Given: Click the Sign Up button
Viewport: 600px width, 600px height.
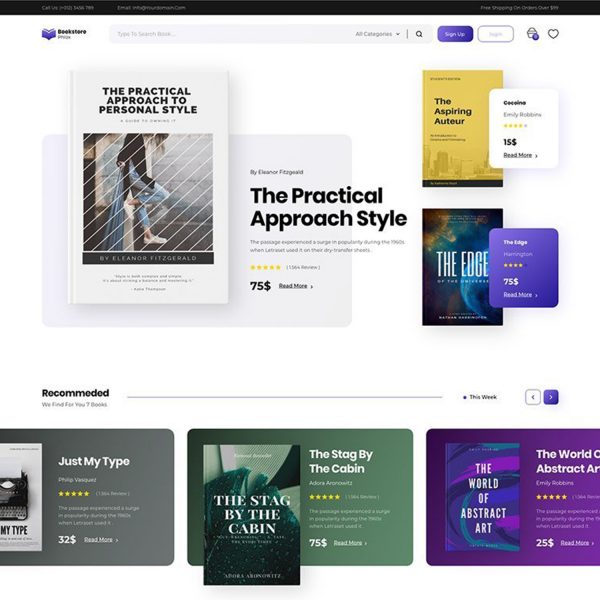Looking at the screenshot, I should (455, 34).
